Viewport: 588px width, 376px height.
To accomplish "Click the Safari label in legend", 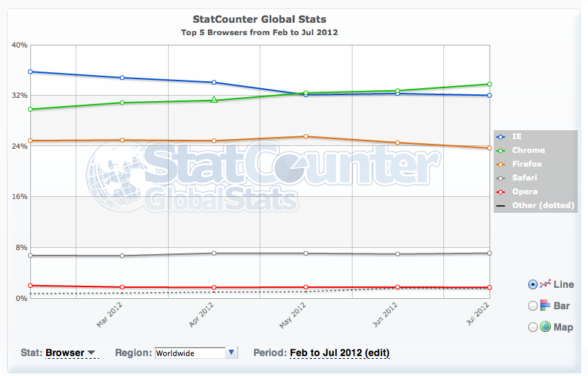I will click(x=525, y=178).
